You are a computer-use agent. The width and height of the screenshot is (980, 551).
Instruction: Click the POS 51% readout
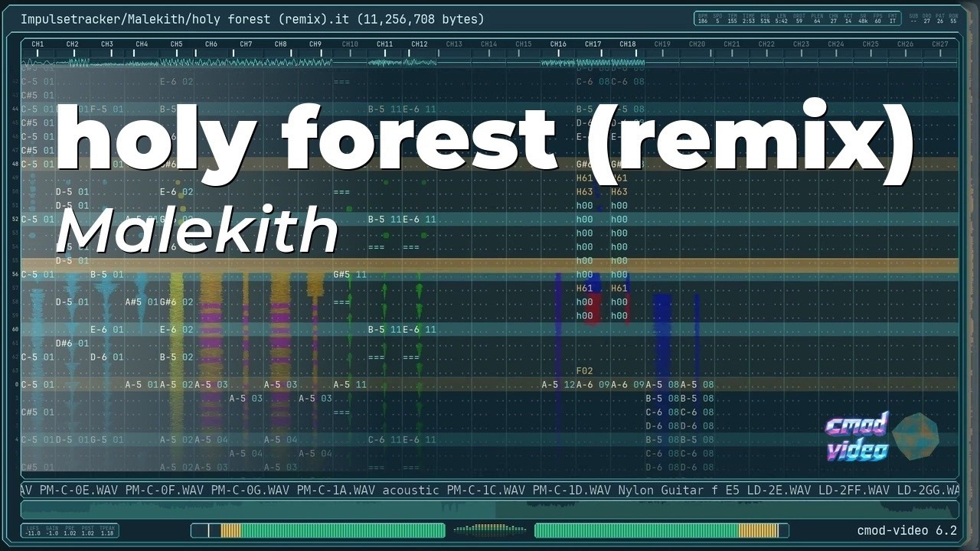point(765,18)
